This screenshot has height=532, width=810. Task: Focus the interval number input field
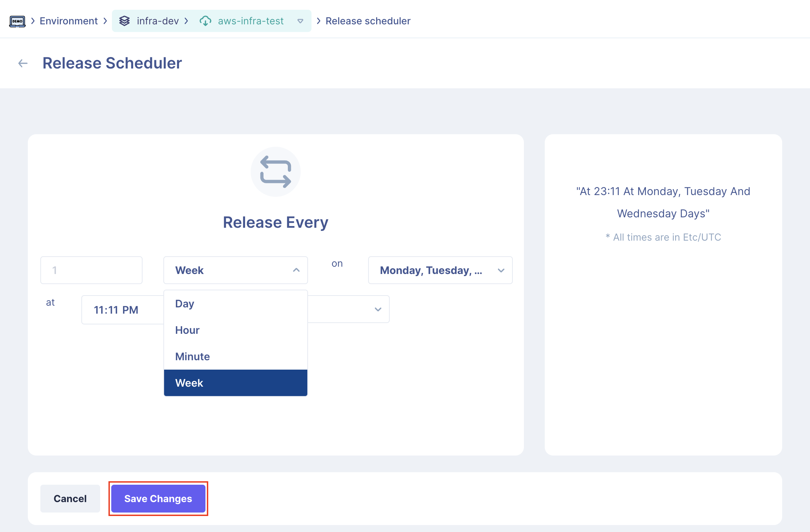(91, 270)
